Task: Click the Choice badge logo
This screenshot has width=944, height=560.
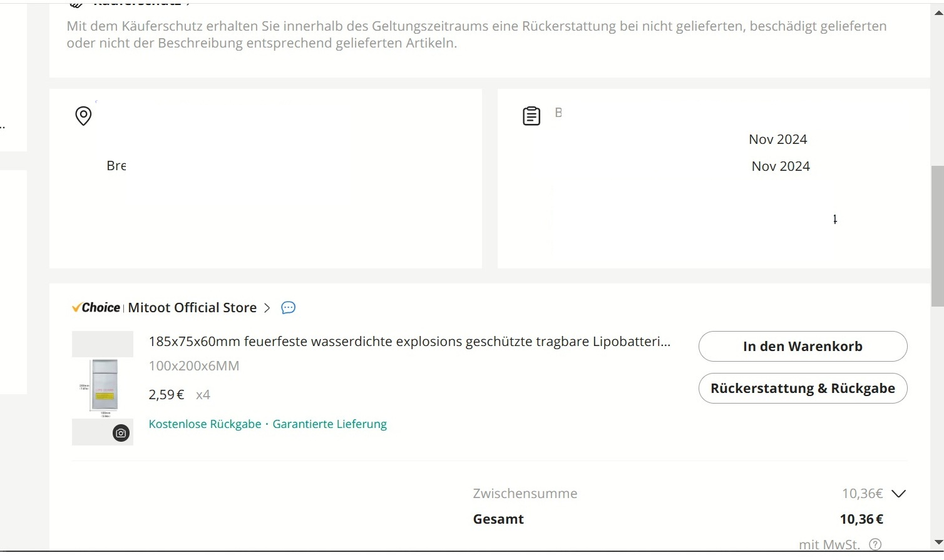Action: click(96, 307)
